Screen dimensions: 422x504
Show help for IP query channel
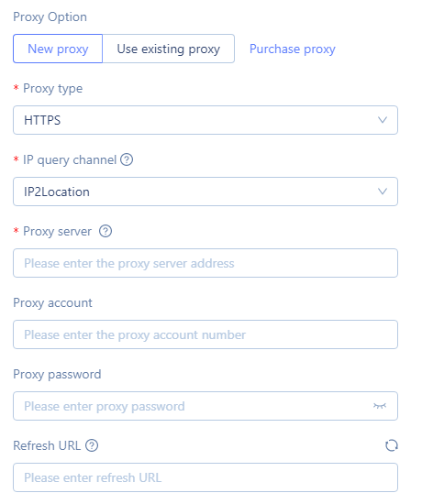(x=127, y=159)
